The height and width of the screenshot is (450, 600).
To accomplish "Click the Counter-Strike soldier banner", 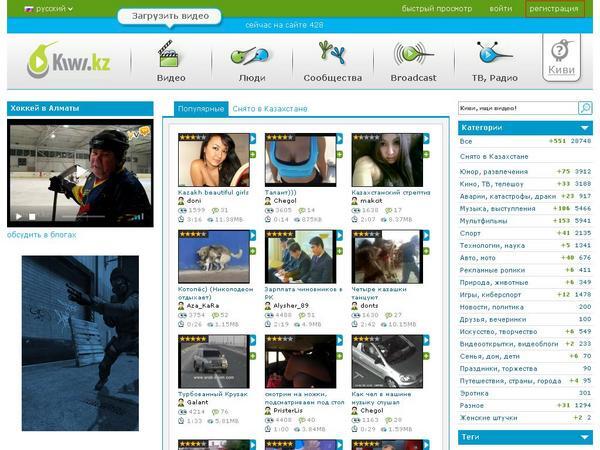I will pos(80,343).
